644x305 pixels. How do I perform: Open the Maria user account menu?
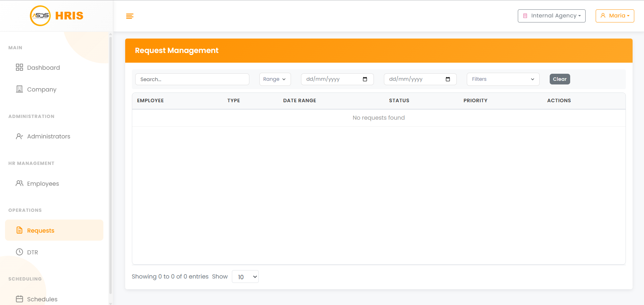[614, 16]
